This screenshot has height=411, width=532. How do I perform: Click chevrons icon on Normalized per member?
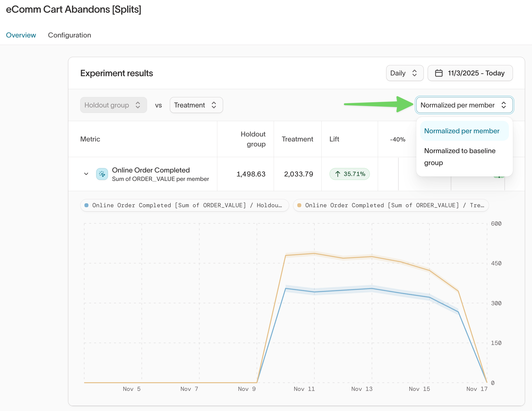click(504, 105)
